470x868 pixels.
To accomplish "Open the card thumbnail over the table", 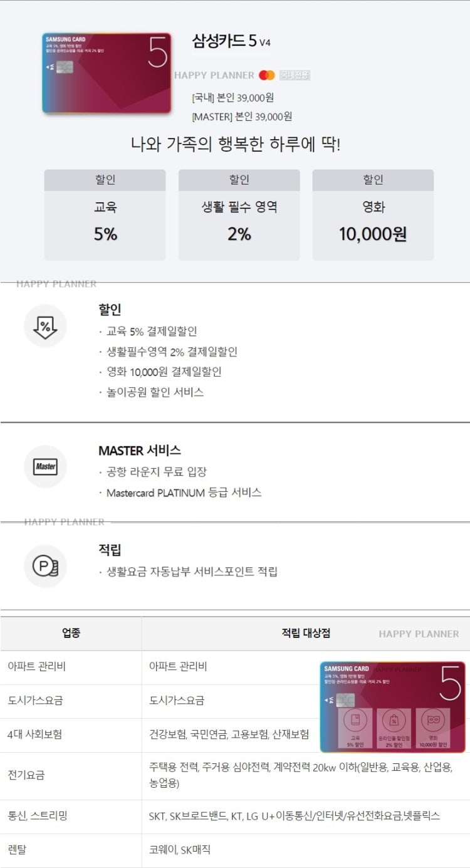I will pyautogui.click(x=393, y=707).
